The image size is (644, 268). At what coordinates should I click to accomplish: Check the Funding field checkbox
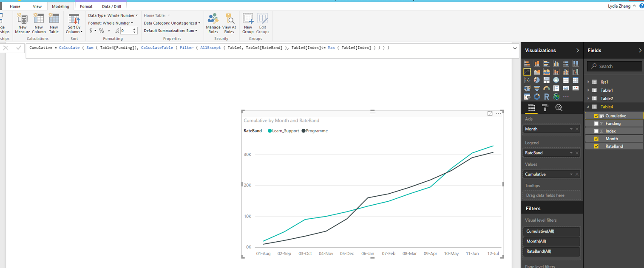596,124
